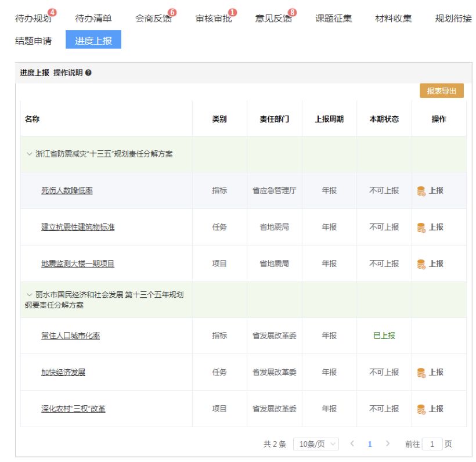476x462 pixels.
Task: Switch to the 规划衔接 tab
Action: (x=453, y=19)
